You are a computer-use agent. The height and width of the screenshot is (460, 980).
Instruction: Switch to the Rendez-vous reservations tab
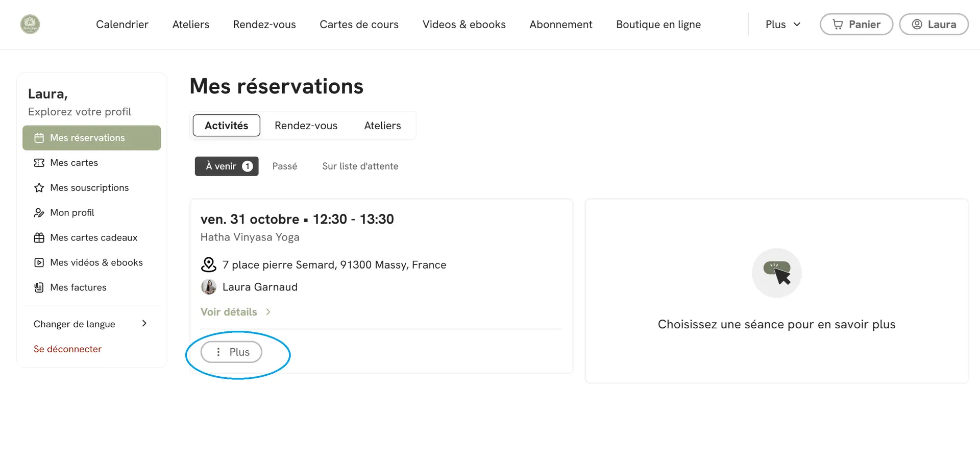pyautogui.click(x=306, y=126)
